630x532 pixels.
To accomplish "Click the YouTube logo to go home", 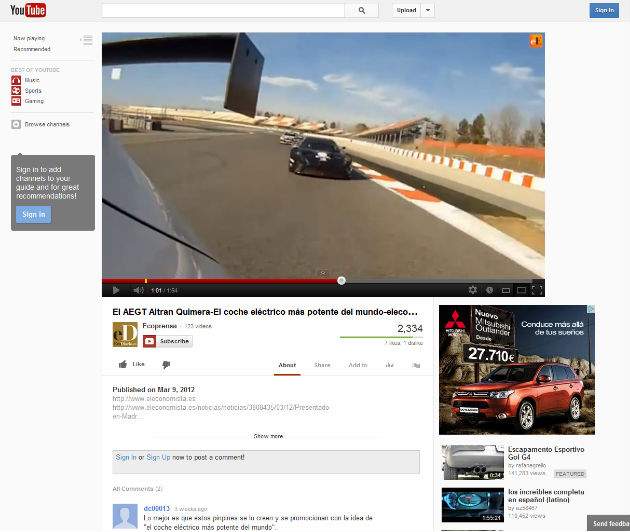I will click(x=28, y=10).
